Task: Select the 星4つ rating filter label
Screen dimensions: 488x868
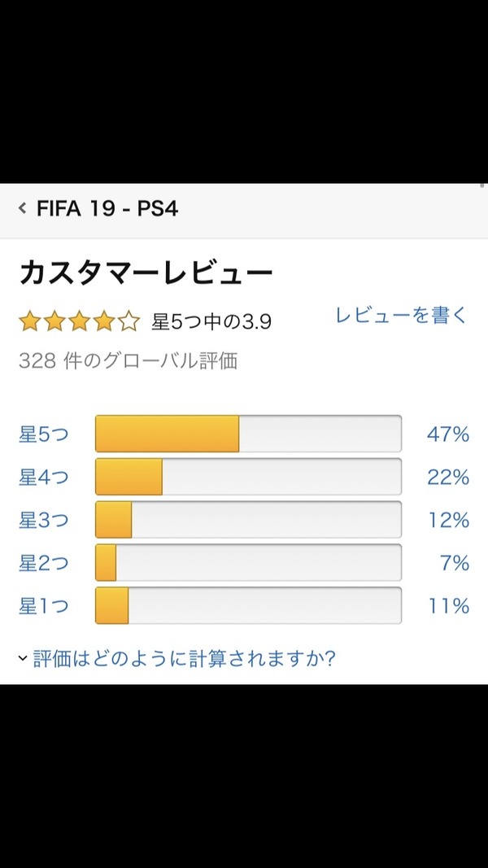Action: point(44,478)
